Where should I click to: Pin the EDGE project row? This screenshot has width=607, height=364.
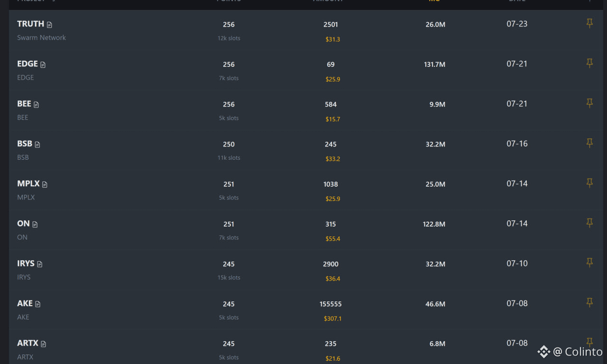[589, 63]
